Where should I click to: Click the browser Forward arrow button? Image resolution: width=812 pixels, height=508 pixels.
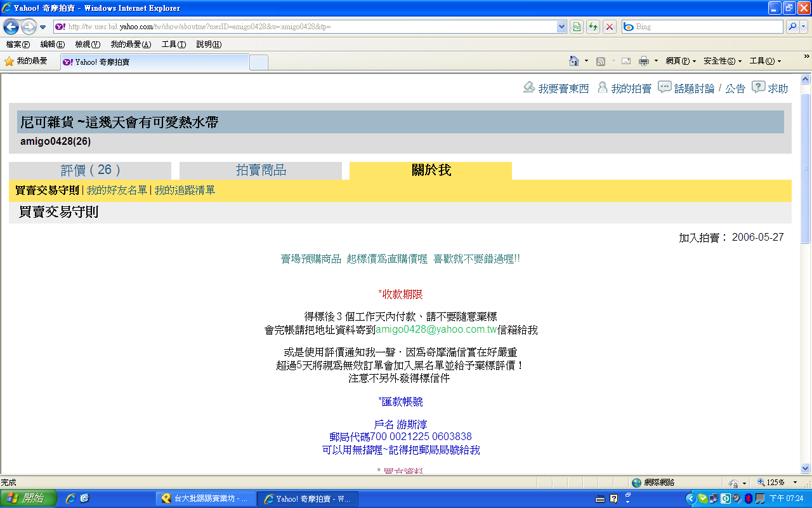[x=29, y=27]
